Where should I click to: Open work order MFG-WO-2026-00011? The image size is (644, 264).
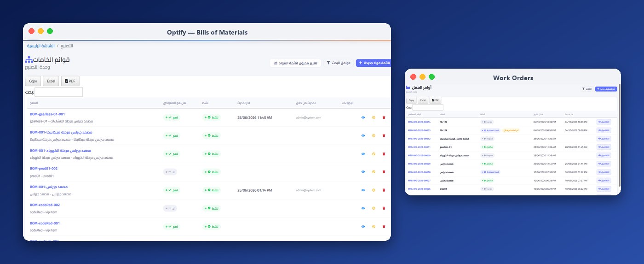point(419,147)
